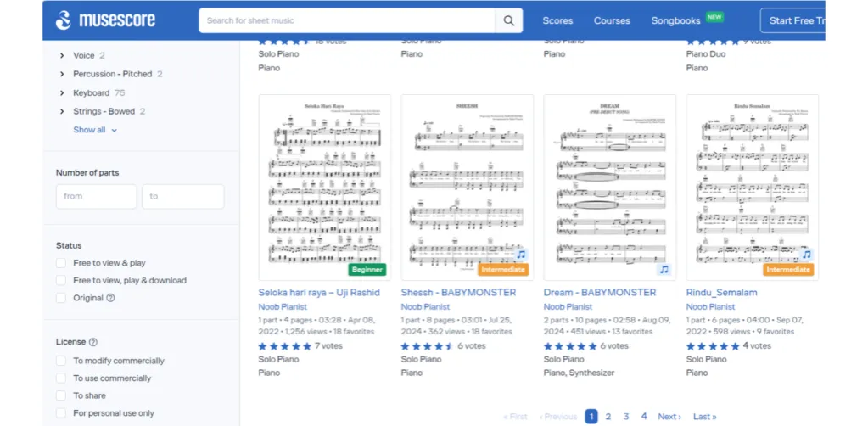Go to page 3 of results
Screen dimensions: 868x426
(x=626, y=417)
